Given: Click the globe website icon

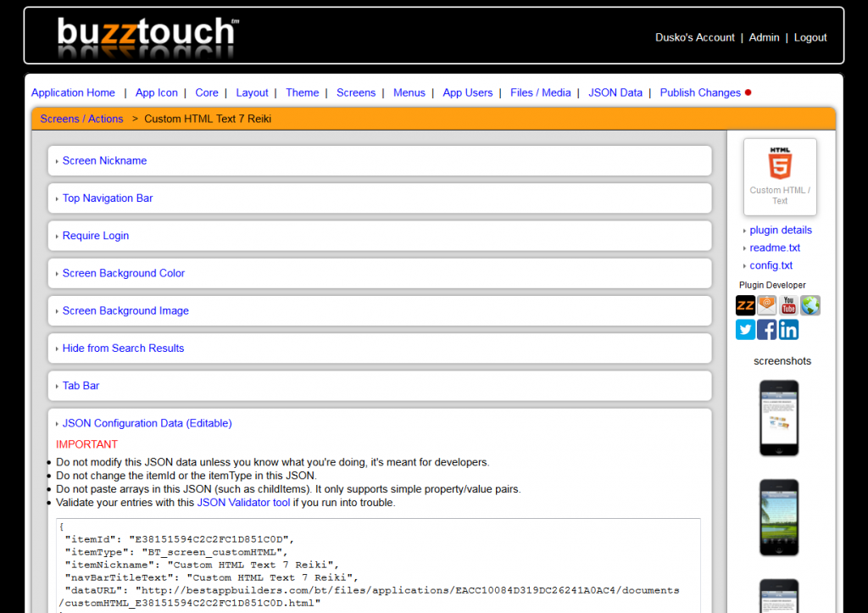Looking at the screenshot, I should click(810, 305).
